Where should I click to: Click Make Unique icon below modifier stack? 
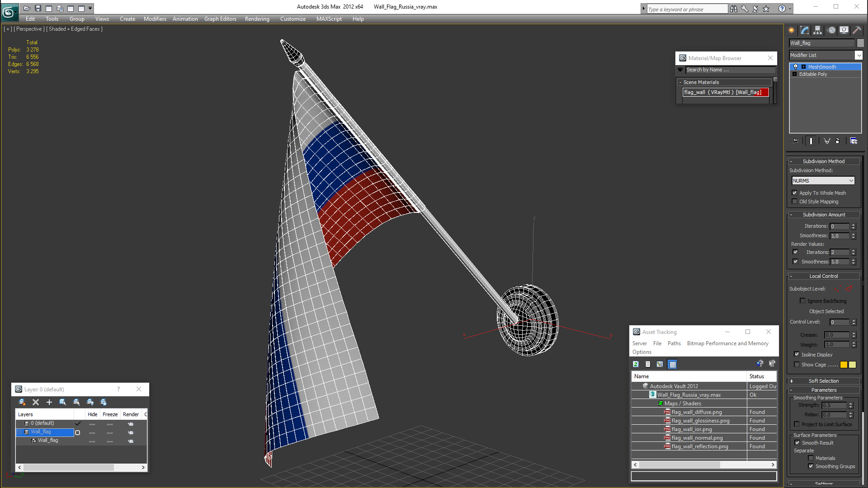pos(827,141)
